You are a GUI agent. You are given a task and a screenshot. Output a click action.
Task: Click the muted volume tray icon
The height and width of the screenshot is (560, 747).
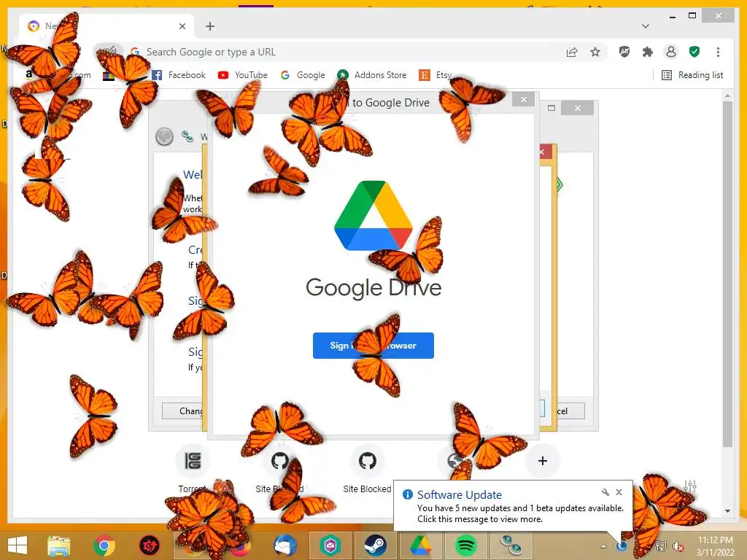click(x=678, y=545)
